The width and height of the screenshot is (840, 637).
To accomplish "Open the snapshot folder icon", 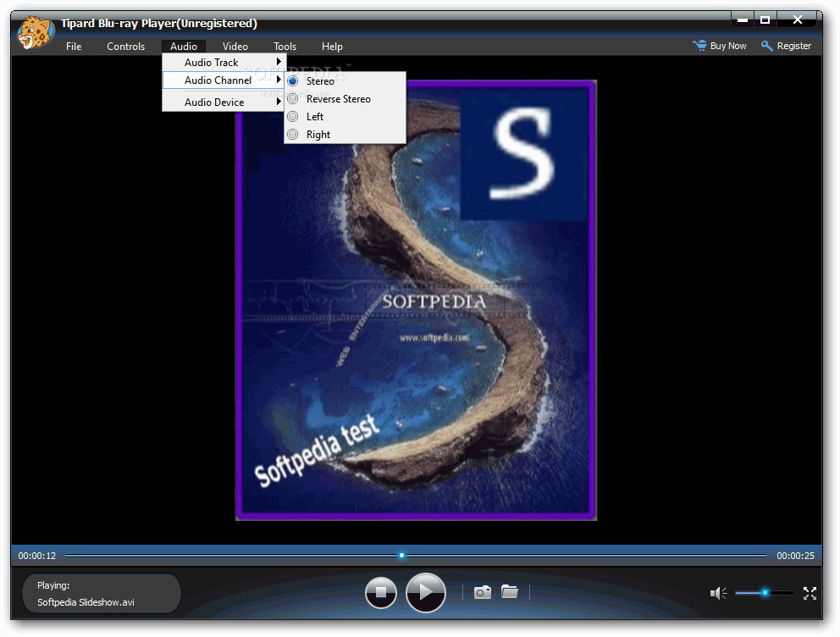I will pos(510,591).
